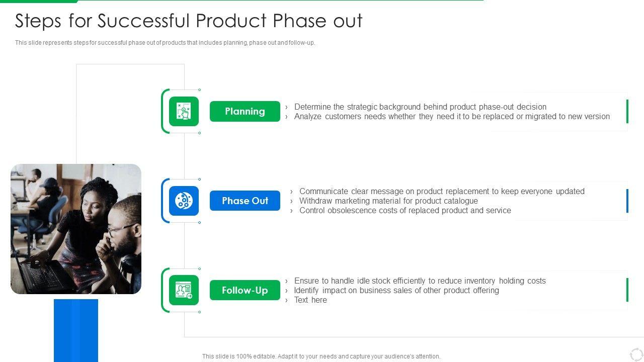Click the Planning strategy board icon

(x=184, y=111)
